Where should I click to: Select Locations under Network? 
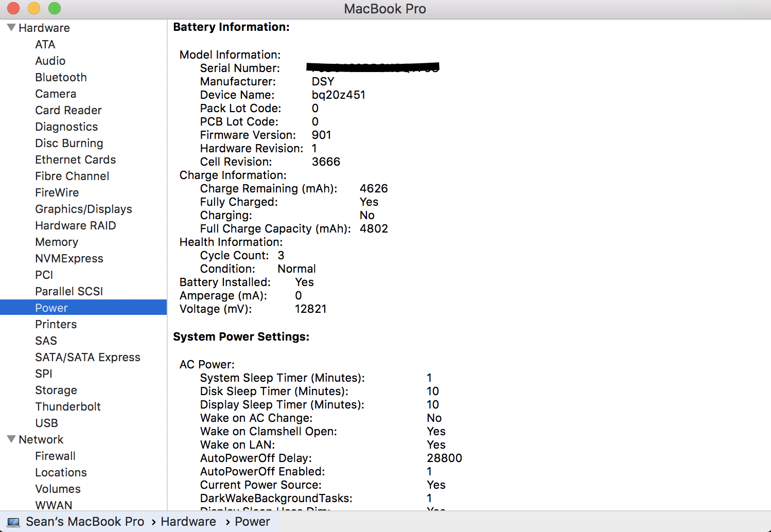tap(61, 472)
